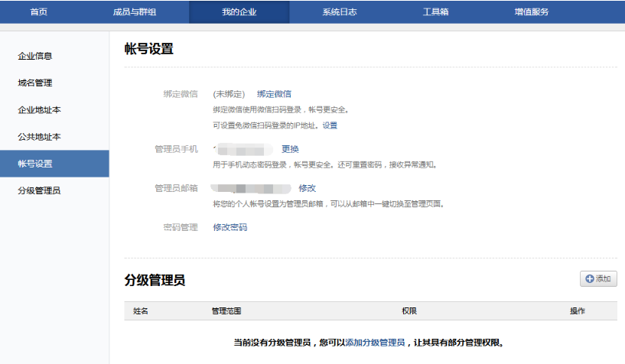Viewport: 625px width, 364px height.
Task: Click the 管理范围 column header
Action: tap(226, 311)
